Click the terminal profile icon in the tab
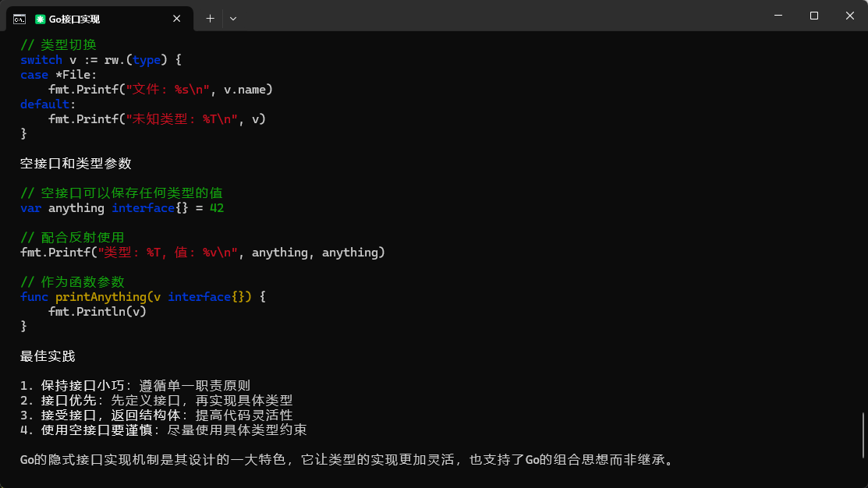 pos(19,18)
